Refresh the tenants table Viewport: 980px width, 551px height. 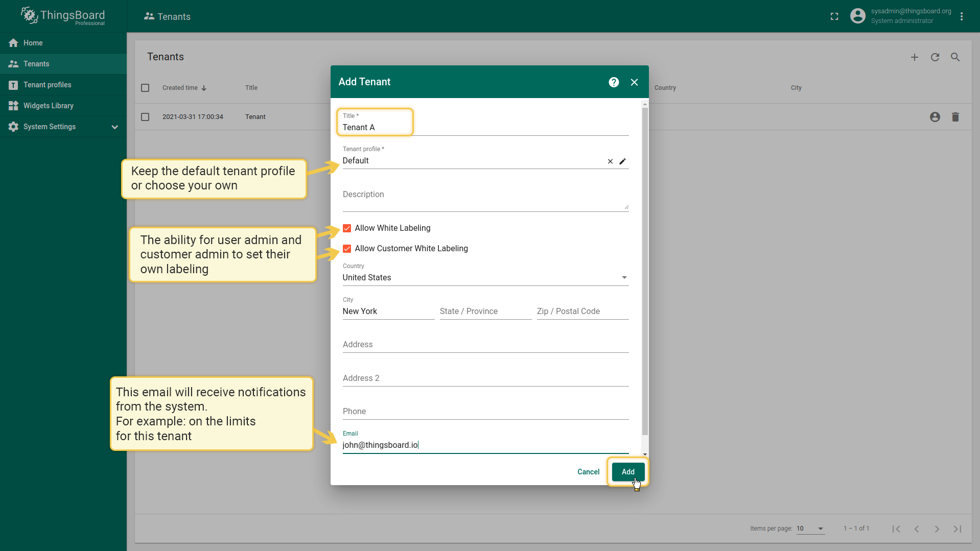pyautogui.click(x=935, y=57)
